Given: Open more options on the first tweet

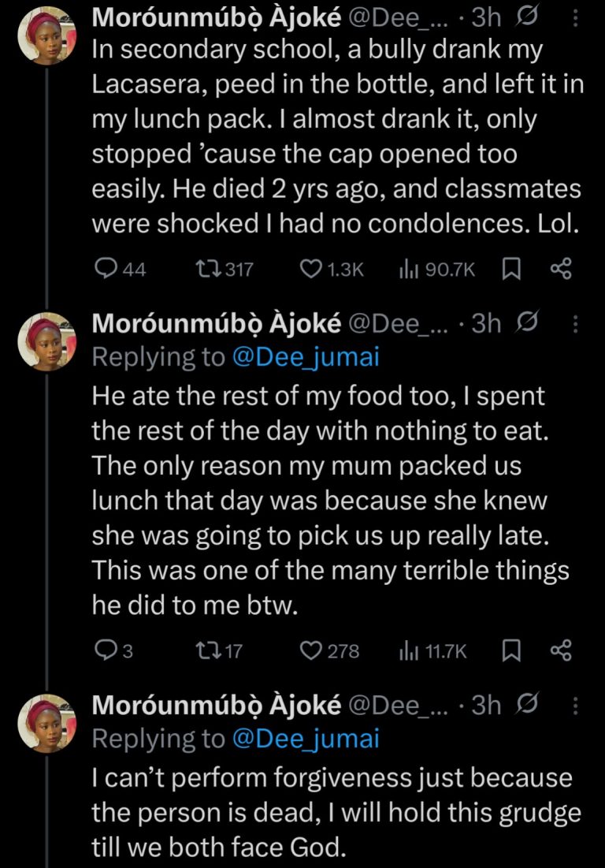Looking at the screenshot, I should tap(573, 17).
